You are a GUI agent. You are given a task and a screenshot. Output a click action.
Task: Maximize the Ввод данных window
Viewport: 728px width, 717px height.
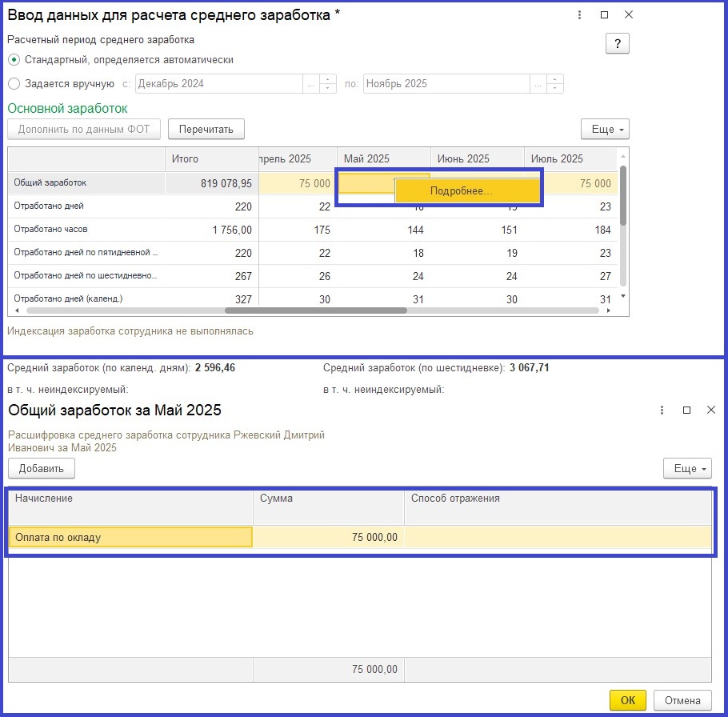point(604,15)
